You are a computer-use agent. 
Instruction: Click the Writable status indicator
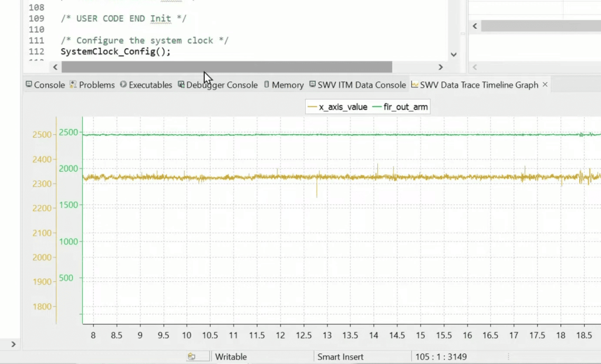point(231,356)
